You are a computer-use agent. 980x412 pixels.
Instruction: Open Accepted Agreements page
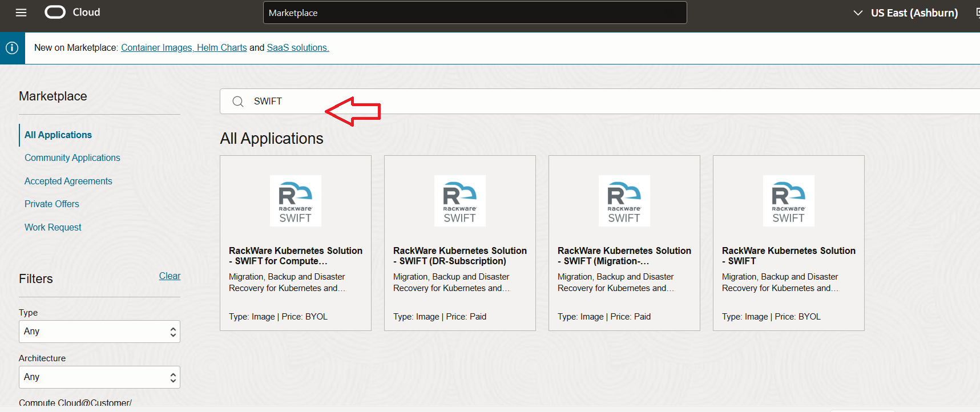(x=68, y=181)
